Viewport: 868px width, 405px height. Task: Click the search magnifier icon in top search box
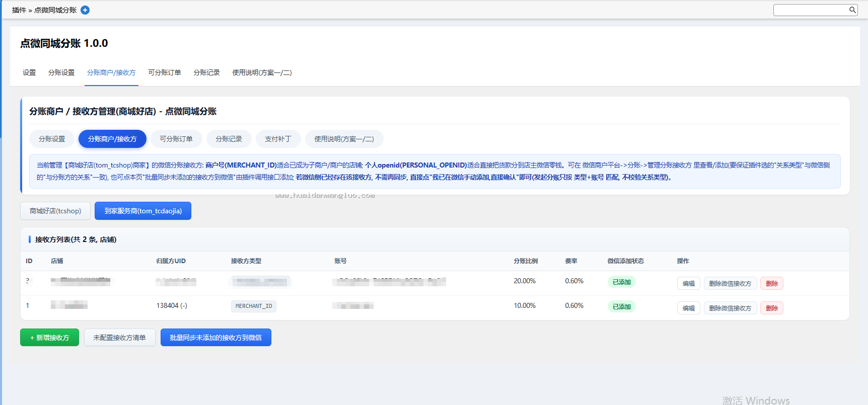click(x=852, y=10)
